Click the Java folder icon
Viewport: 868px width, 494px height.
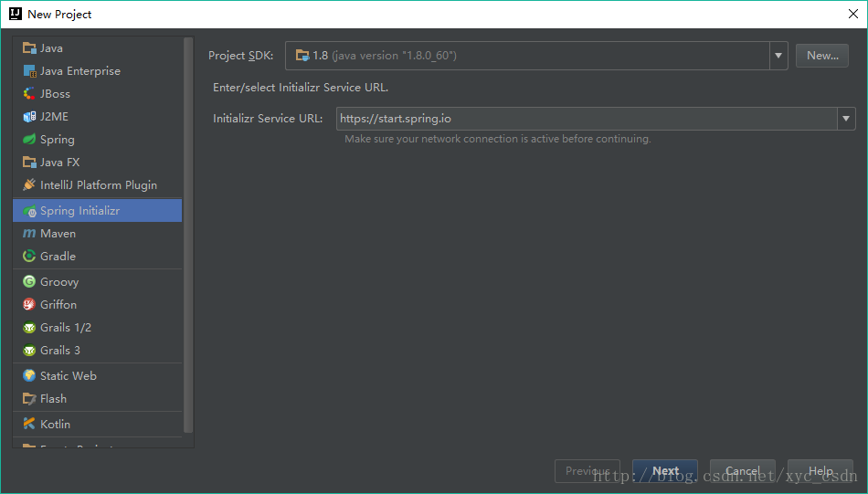coord(29,48)
